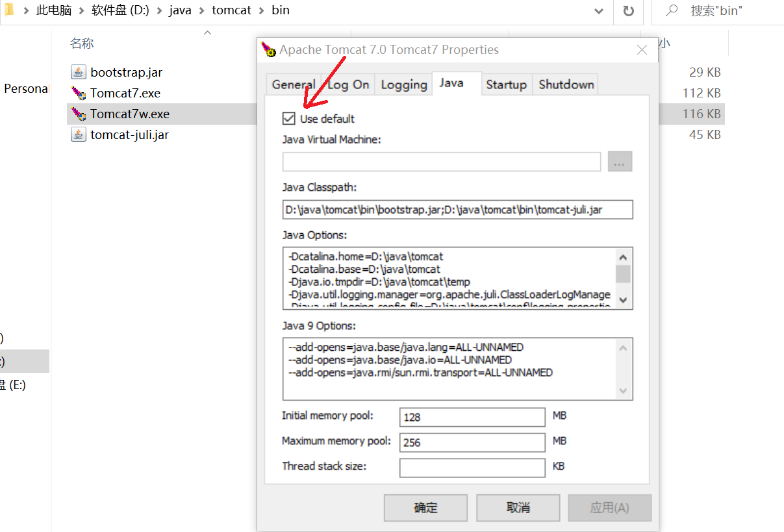Viewport: 784px width, 532px height.
Task: Close the Tomcat7 Properties dialog
Action: tap(642, 50)
